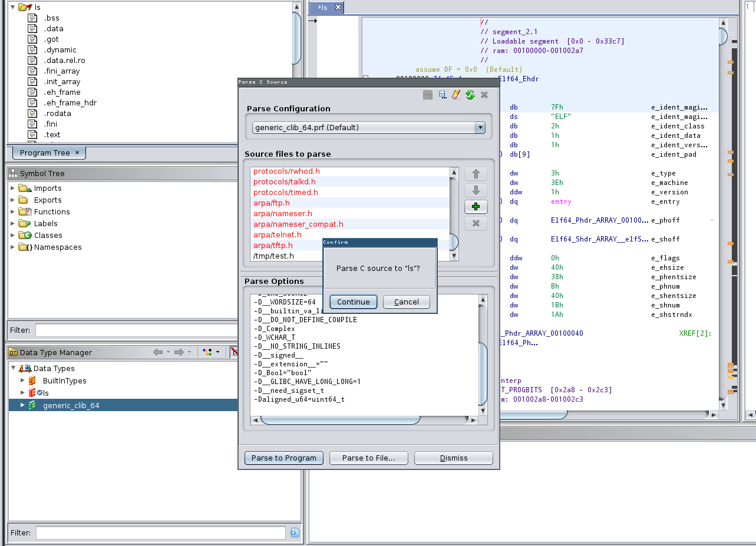Open the Parse Configuration dropdown

pyautogui.click(x=480, y=127)
